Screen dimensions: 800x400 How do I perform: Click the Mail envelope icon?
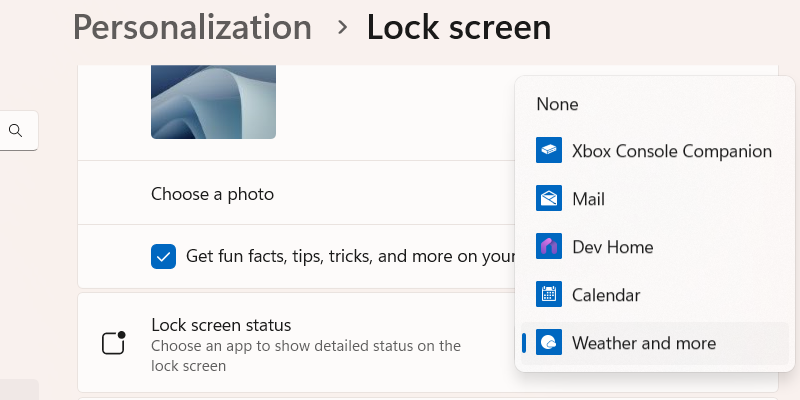click(x=549, y=199)
